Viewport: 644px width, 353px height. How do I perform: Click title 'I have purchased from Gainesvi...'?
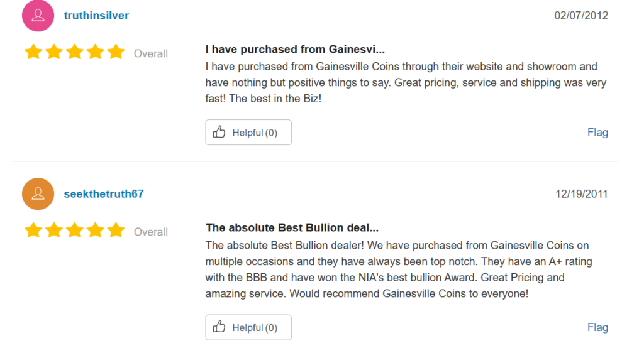(295, 49)
